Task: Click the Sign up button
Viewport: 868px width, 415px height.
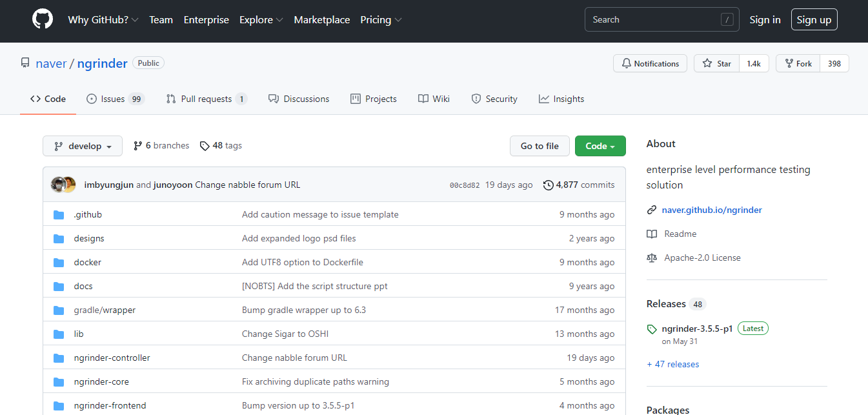Action: tap(814, 20)
